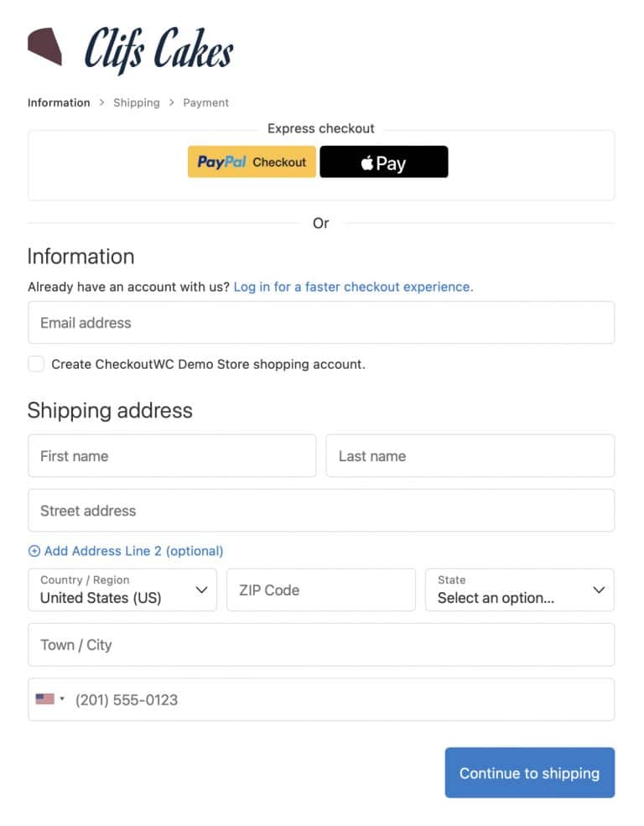Screen dimensions: 644x826
Task: Click Log in for a faster checkout experience
Action: pyautogui.click(x=351, y=286)
